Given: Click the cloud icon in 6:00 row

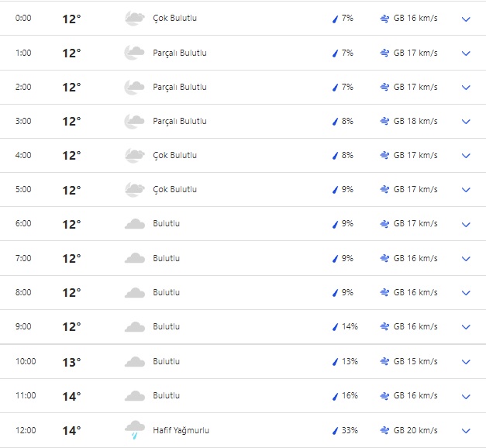Looking at the screenshot, I should 134,224.
